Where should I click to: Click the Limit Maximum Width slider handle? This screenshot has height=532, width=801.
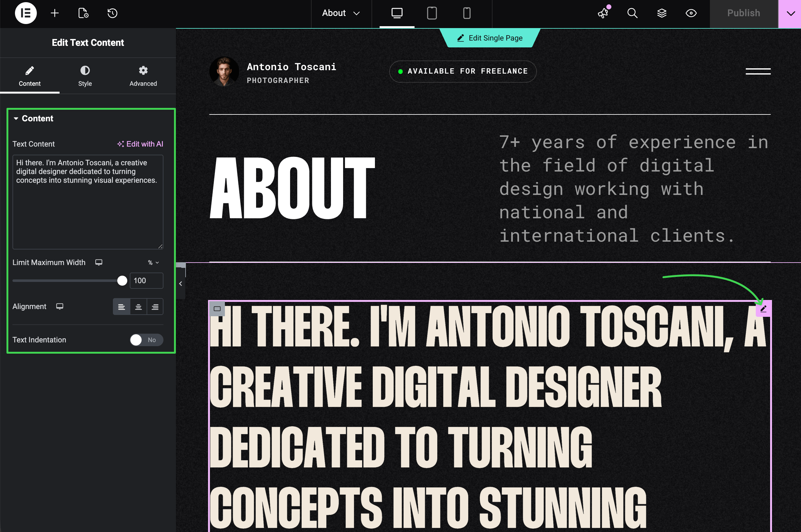pyautogui.click(x=122, y=281)
